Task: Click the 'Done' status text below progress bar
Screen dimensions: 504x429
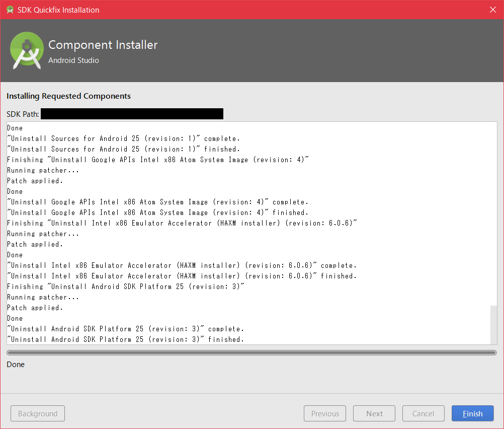Action: 16,365
